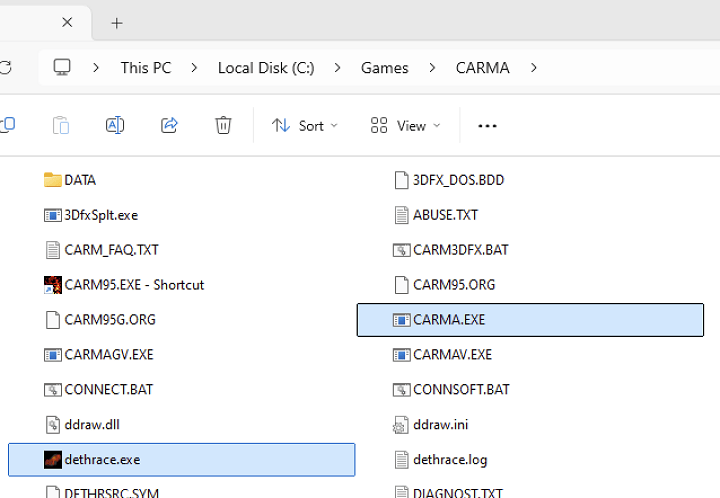
Task: Navigate to This PC breadcrumb
Action: pyautogui.click(x=146, y=68)
